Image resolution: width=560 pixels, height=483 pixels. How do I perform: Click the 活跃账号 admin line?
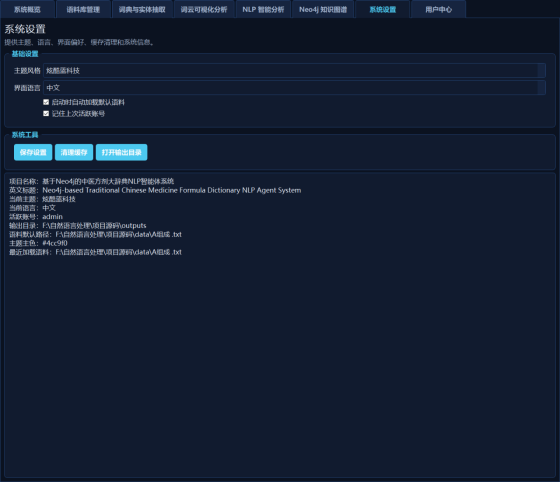click(x=36, y=216)
